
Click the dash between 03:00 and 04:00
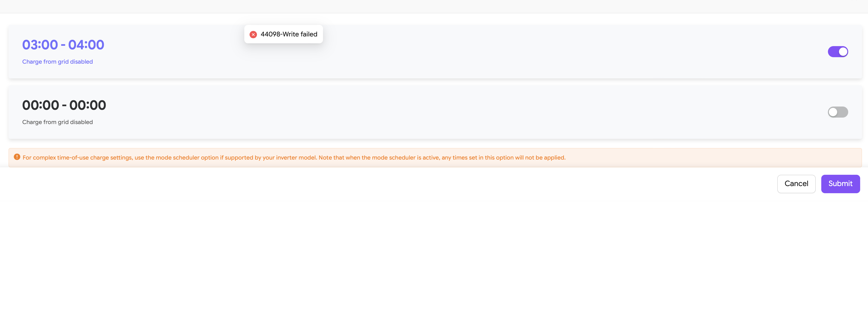(63, 45)
